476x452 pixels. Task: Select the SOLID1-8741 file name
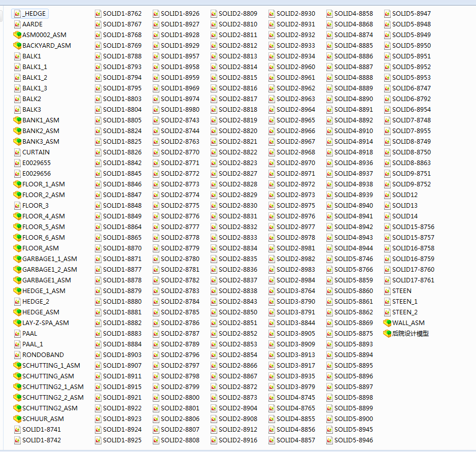pyautogui.click(x=42, y=430)
